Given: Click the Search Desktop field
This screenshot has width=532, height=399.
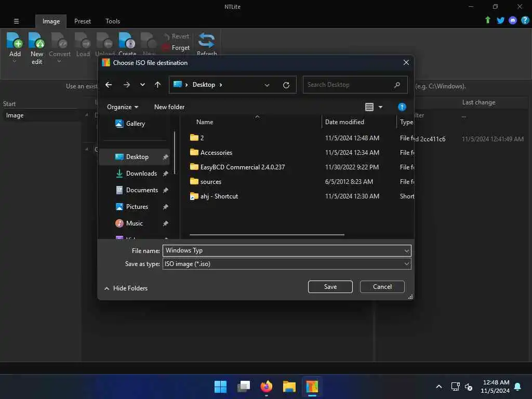Looking at the screenshot, I should pyautogui.click(x=355, y=85).
